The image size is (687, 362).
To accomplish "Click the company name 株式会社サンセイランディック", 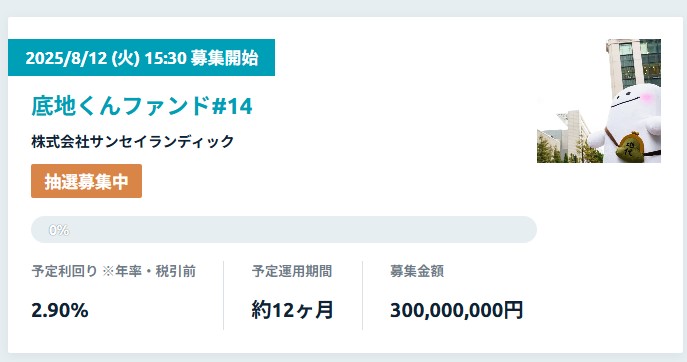I will [x=133, y=142].
